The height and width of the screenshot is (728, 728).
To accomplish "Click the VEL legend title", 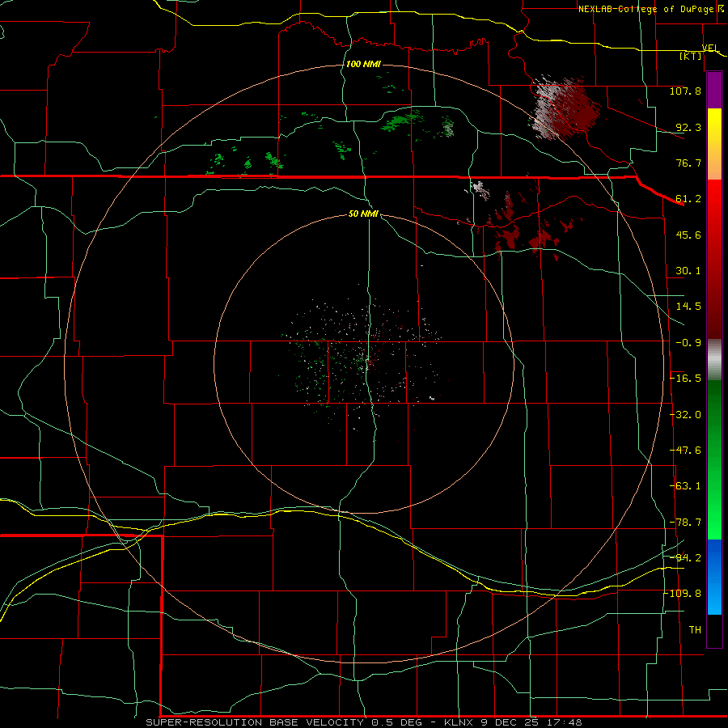I will point(710,48).
